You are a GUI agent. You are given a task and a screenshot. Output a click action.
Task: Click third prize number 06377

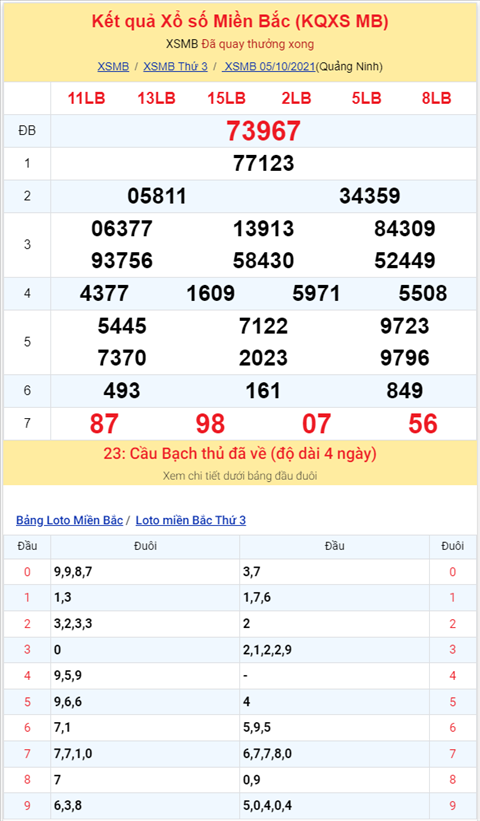coord(122,229)
